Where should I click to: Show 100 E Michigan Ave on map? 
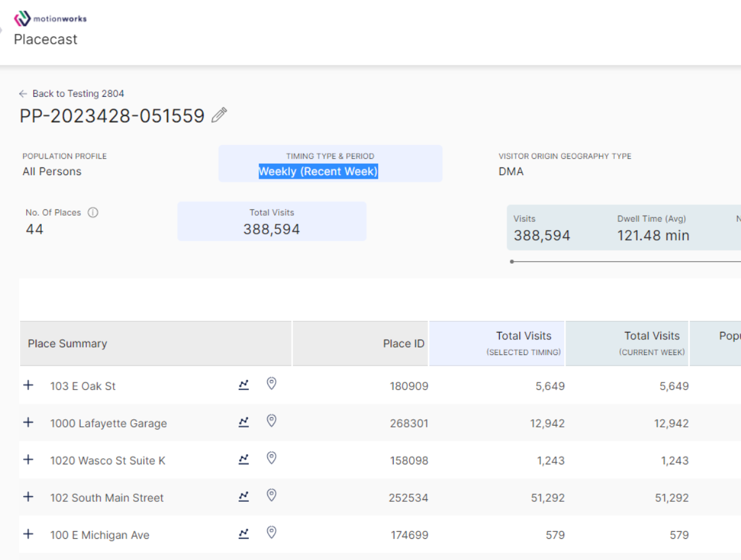coord(271,532)
